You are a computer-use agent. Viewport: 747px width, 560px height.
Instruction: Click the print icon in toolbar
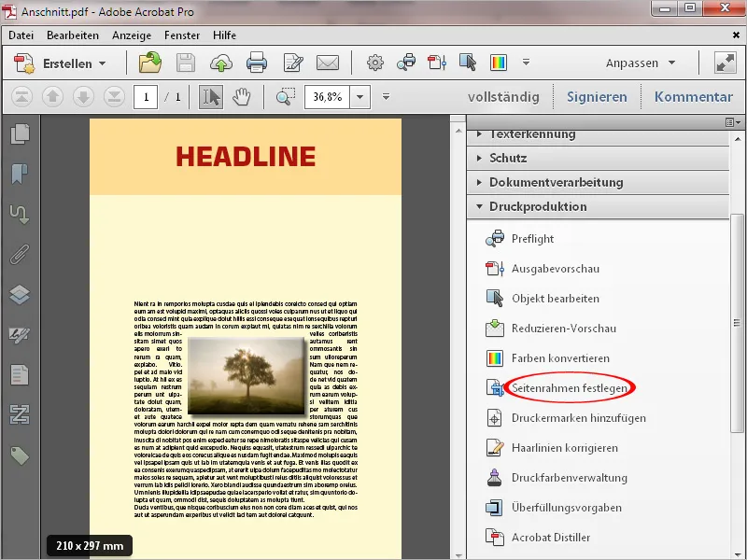(256, 63)
